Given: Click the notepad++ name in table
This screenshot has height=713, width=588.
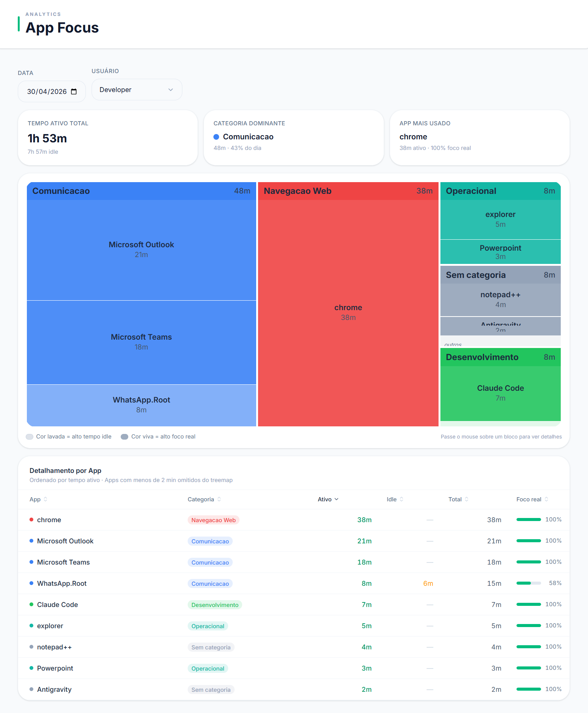Looking at the screenshot, I should (x=54, y=647).
